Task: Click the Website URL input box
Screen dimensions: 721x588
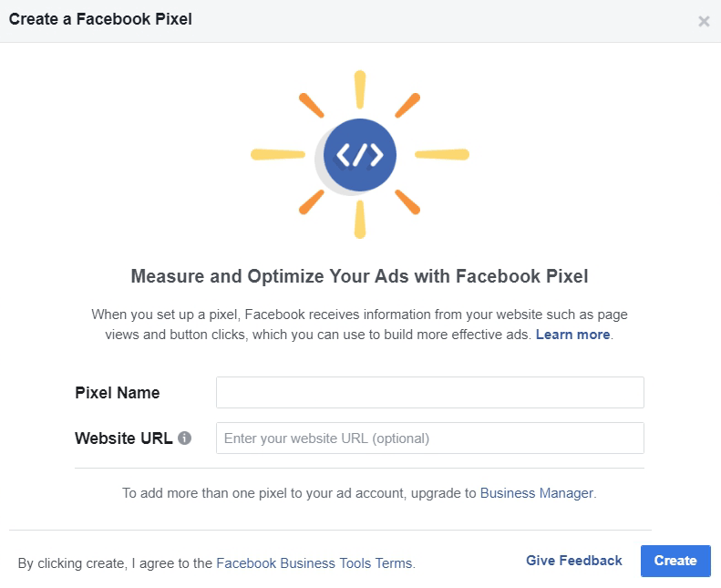Action: [x=429, y=438]
